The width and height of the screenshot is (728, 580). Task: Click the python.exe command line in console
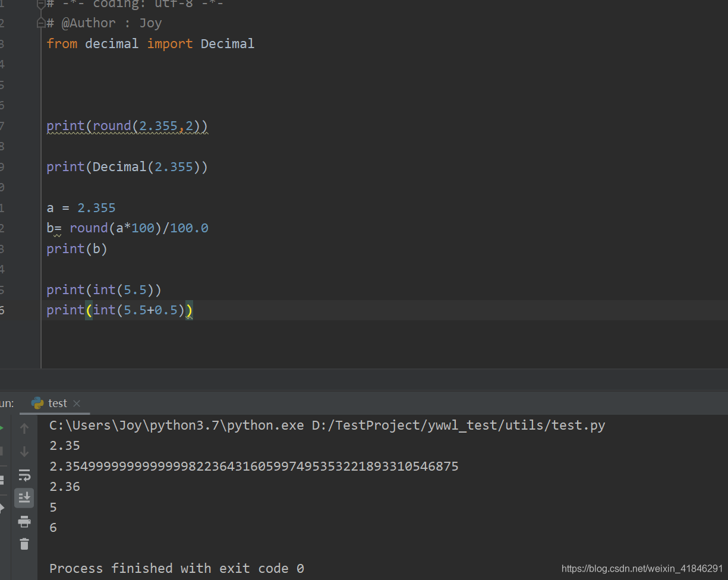327,425
